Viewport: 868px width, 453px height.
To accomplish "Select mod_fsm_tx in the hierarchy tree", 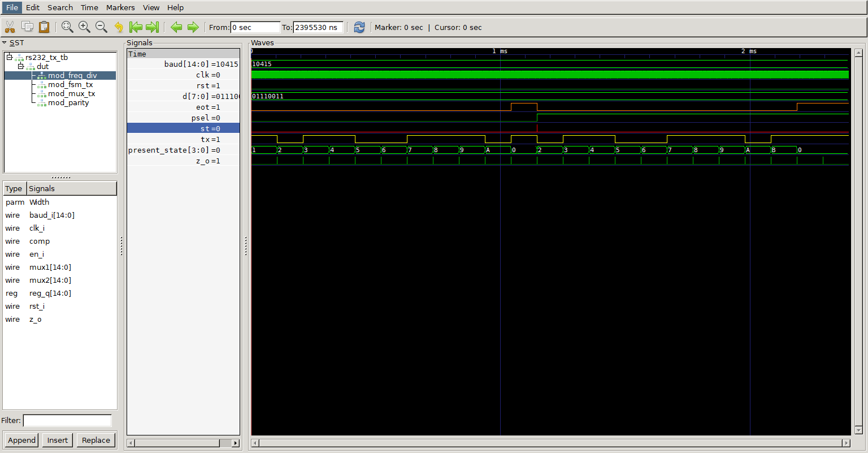I will click(70, 84).
